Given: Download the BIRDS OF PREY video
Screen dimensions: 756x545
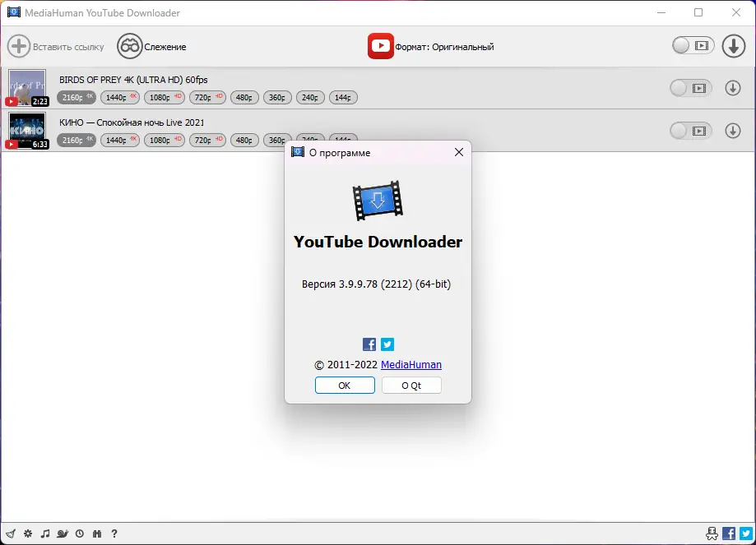Looking at the screenshot, I should (x=733, y=88).
